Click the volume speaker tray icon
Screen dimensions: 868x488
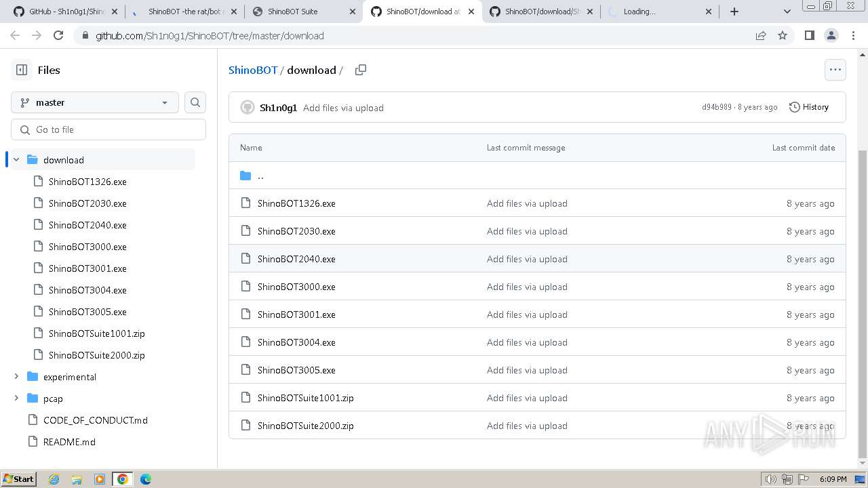[770, 479]
